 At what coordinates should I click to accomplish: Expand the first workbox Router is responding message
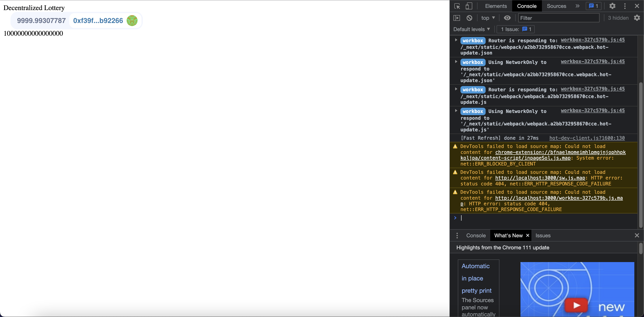tap(456, 40)
